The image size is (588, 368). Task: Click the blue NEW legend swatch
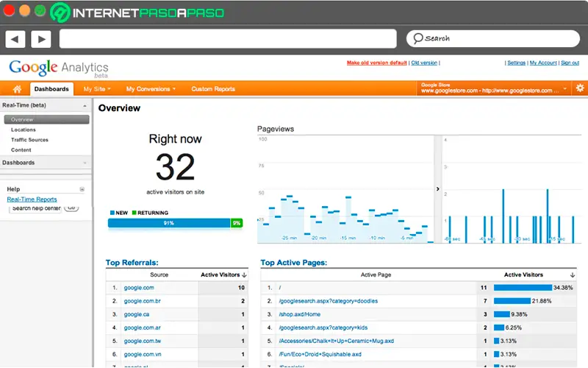point(112,213)
